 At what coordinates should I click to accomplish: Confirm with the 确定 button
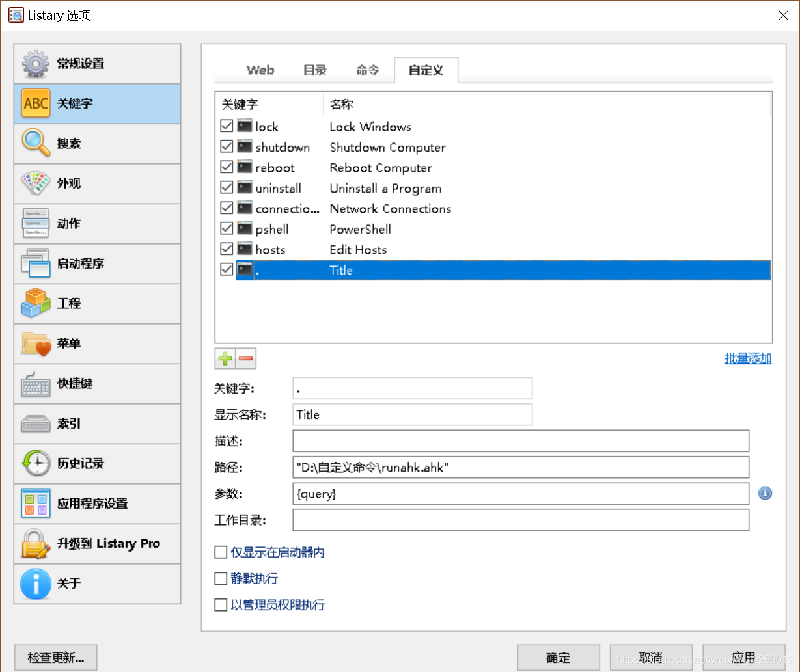(x=559, y=658)
